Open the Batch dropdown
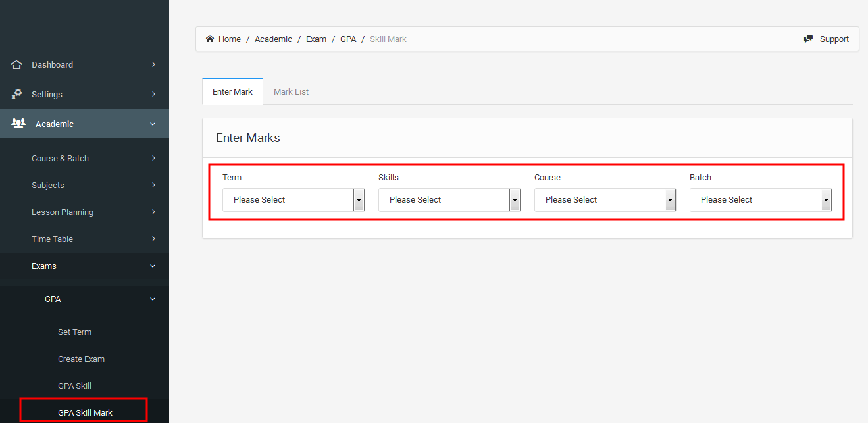The width and height of the screenshot is (868, 423). (x=761, y=200)
